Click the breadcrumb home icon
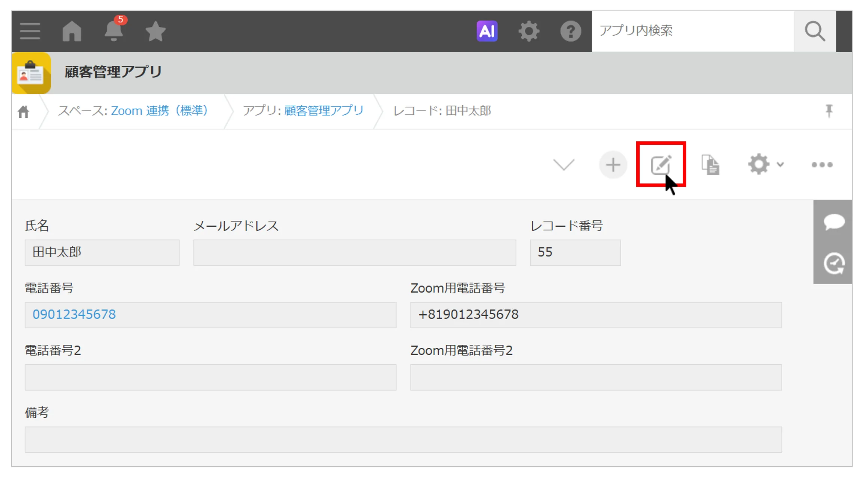Viewport: 868px width, 482px height. [23, 111]
